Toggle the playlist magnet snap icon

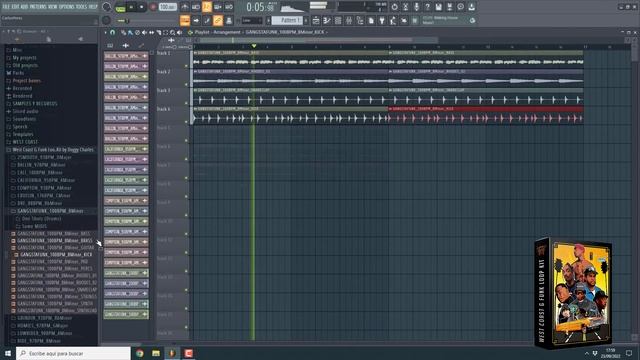point(113,32)
